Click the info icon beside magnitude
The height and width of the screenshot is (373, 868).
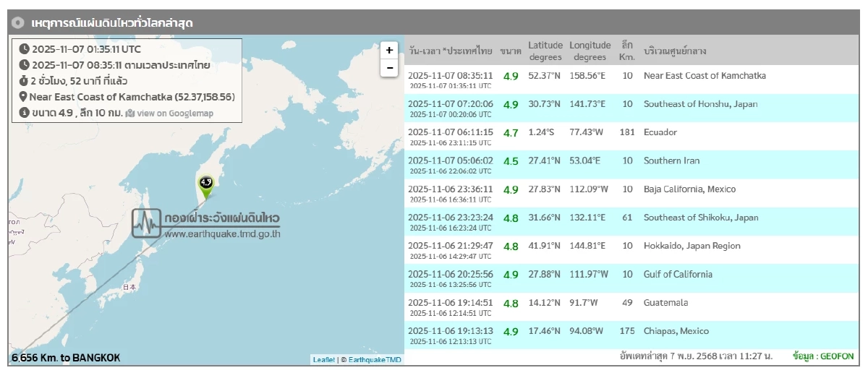24,113
